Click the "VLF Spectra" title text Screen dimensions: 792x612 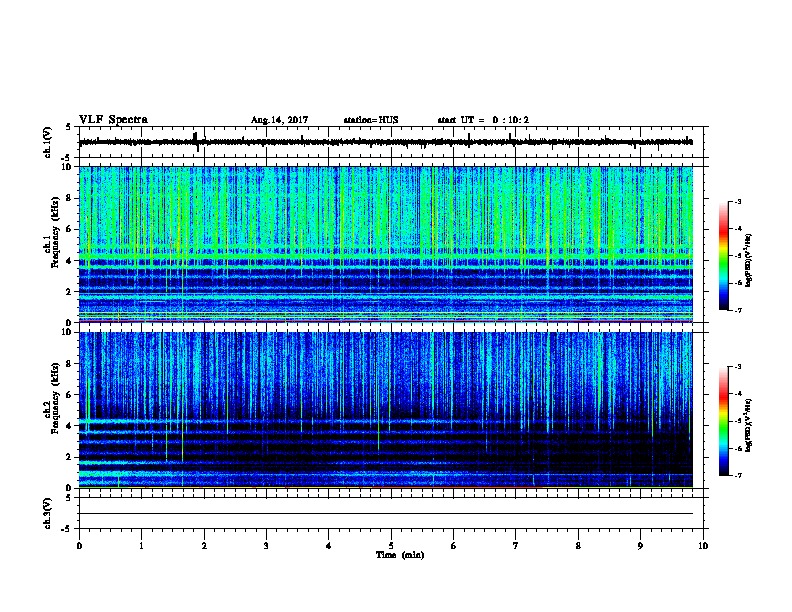113,120
